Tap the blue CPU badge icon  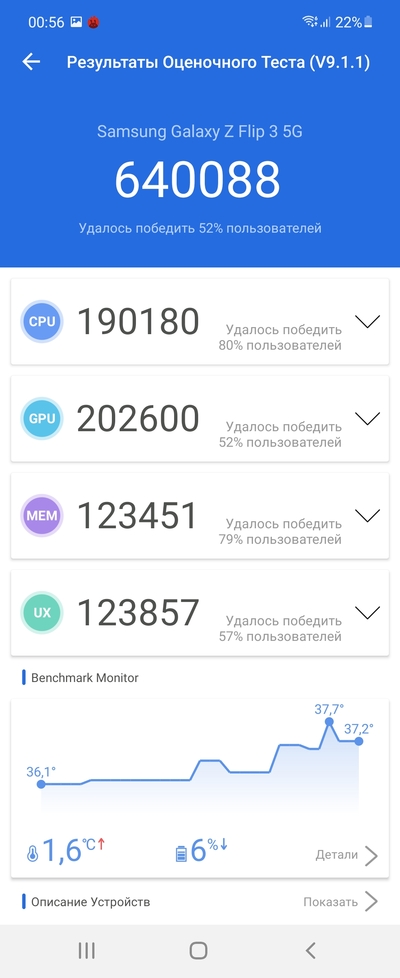[42, 322]
